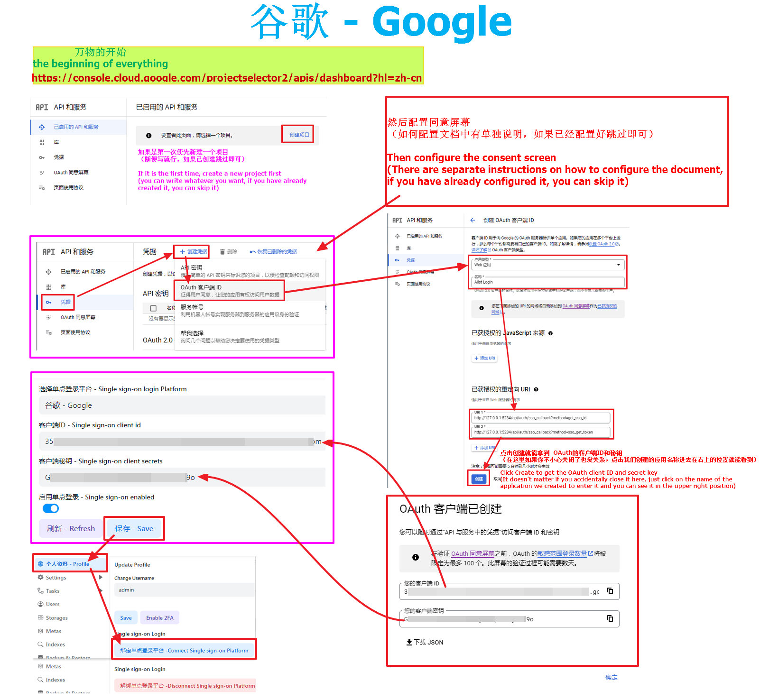Open 选择单点登录平台 谷歌 - Google selector

point(182,405)
